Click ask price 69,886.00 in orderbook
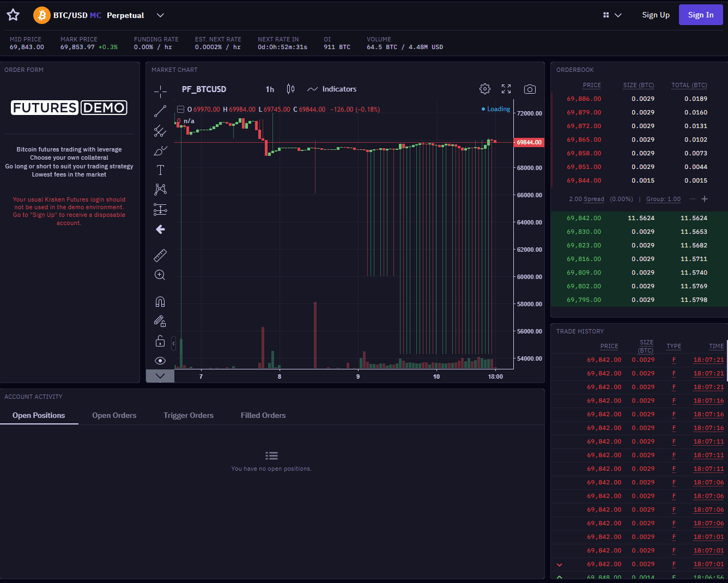The width and height of the screenshot is (728, 583). (x=584, y=99)
